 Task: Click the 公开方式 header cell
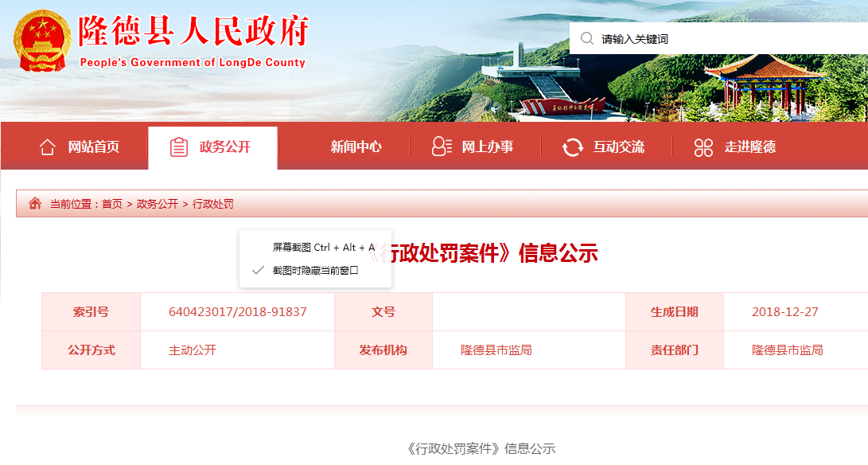pos(91,350)
